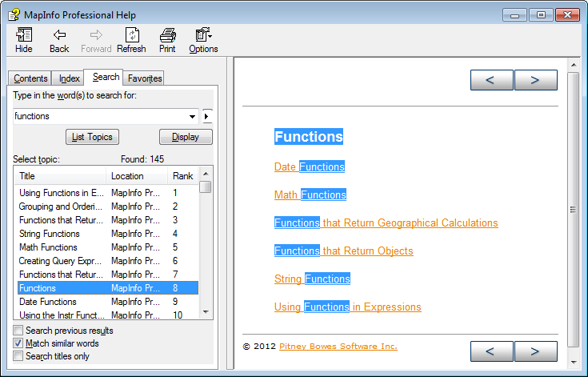Click topic pane scroll up arrow
Screen dimensions: 588x377
coord(574,65)
